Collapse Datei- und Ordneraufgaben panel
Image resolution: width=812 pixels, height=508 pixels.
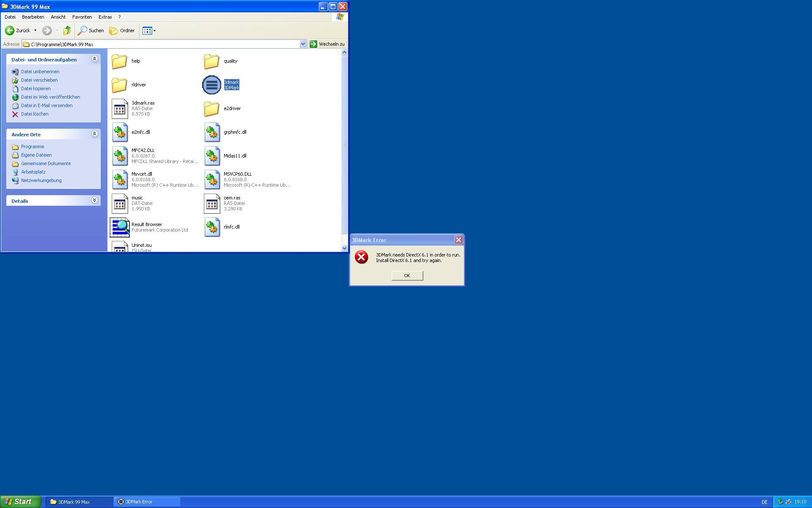pos(94,59)
